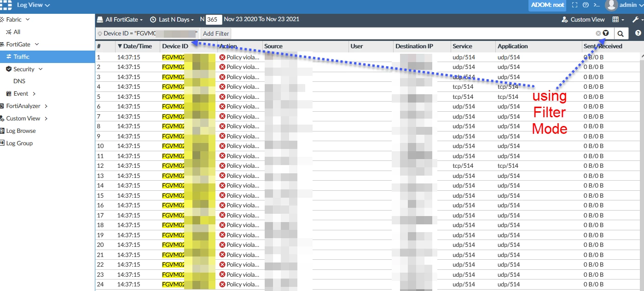Click 14:37:15 time in row 22
Viewport: 644px width, 291px height.
click(x=128, y=265)
